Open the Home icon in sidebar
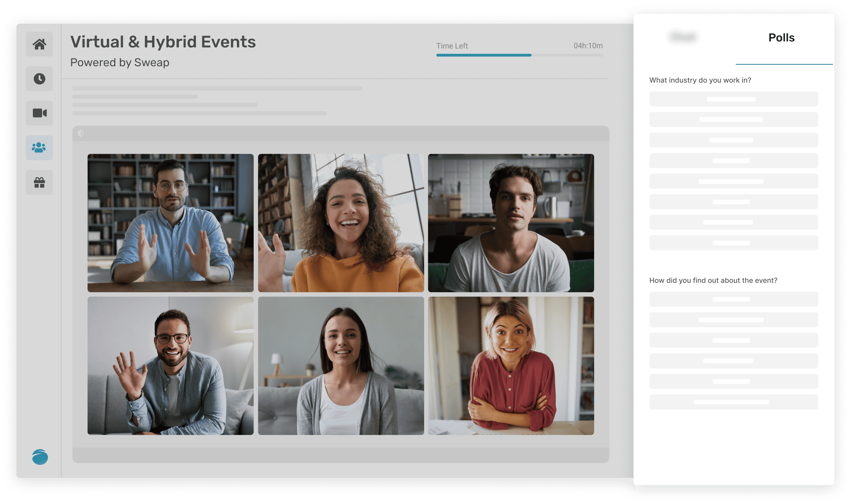 [x=39, y=44]
